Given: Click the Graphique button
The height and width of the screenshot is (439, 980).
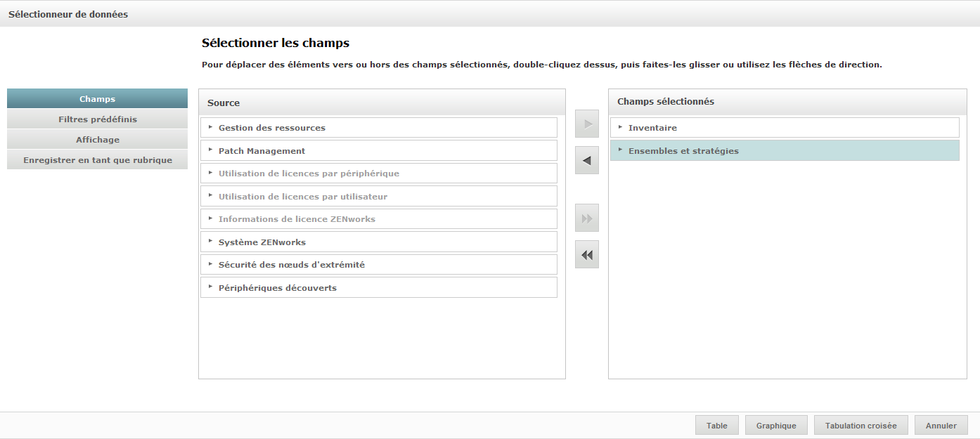Looking at the screenshot, I should [x=776, y=426].
